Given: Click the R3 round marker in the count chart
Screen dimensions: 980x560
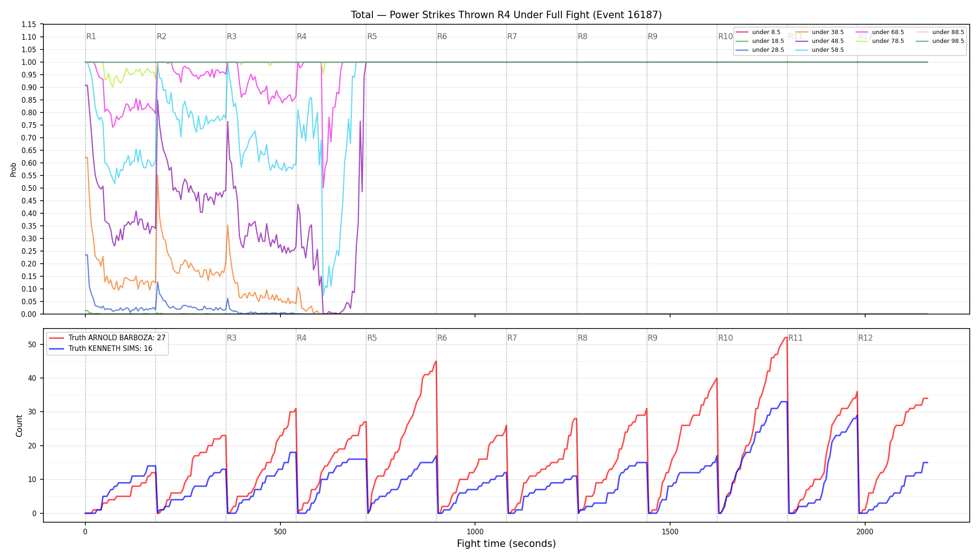Looking at the screenshot, I should tap(231, 338).
